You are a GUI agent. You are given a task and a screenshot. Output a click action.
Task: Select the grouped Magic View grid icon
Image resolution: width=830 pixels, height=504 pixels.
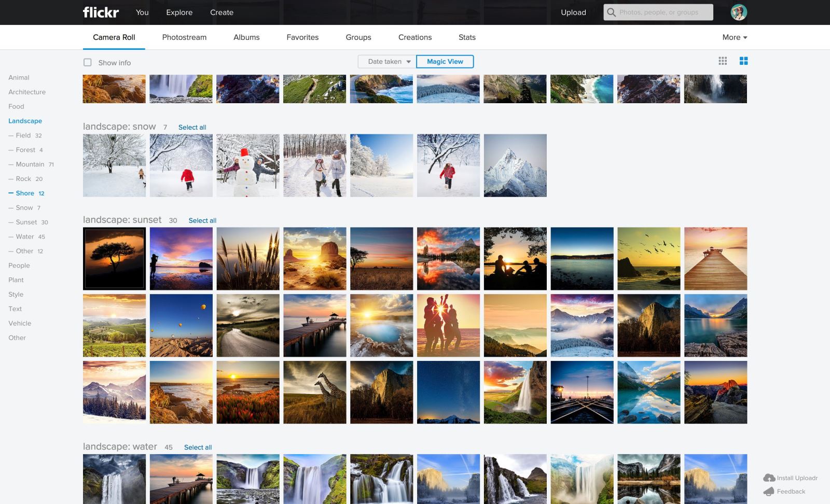[744, 61]
